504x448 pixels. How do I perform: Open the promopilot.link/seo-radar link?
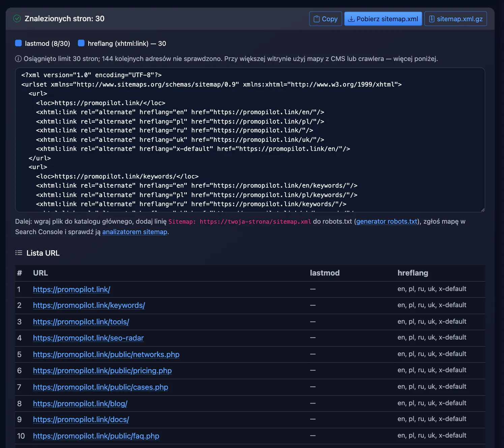click(x=88, y=338)
